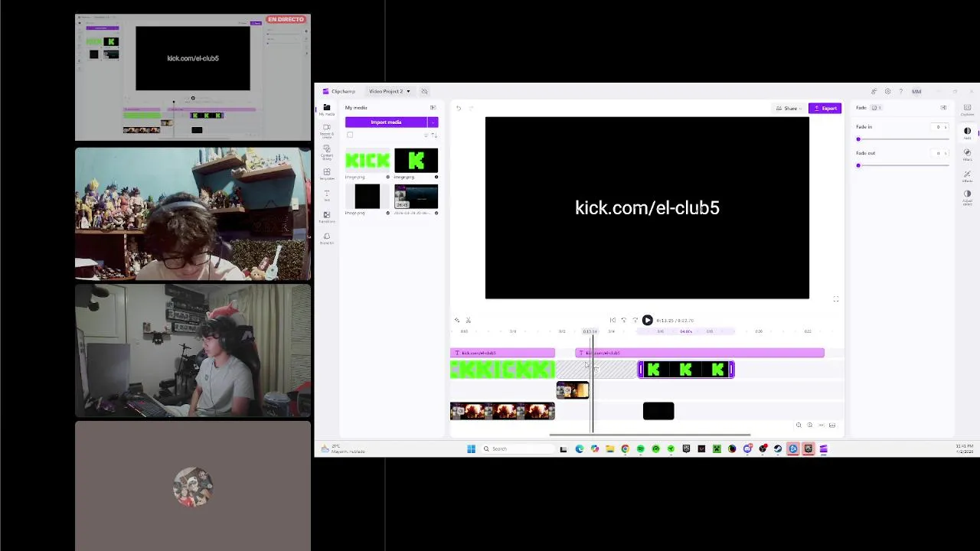Open the help question mark icon
The image size is (980, 551).
(900, 91)
